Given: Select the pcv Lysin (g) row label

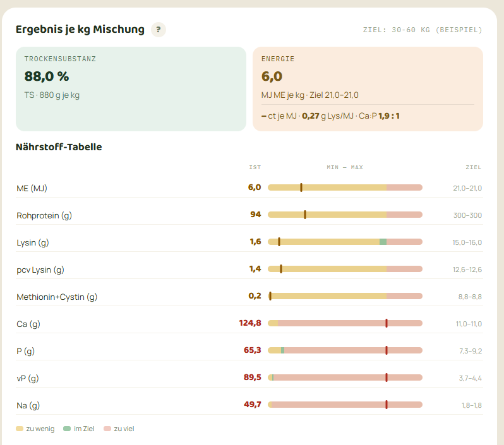Looking at the screenshot, I should click(40, 270).
